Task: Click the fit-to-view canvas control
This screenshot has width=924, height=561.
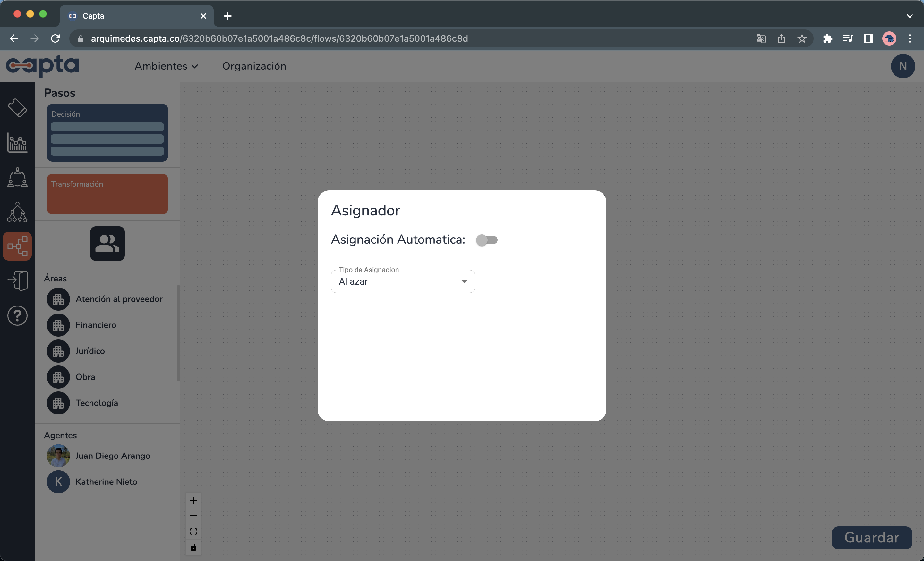Action: [193, 531]
